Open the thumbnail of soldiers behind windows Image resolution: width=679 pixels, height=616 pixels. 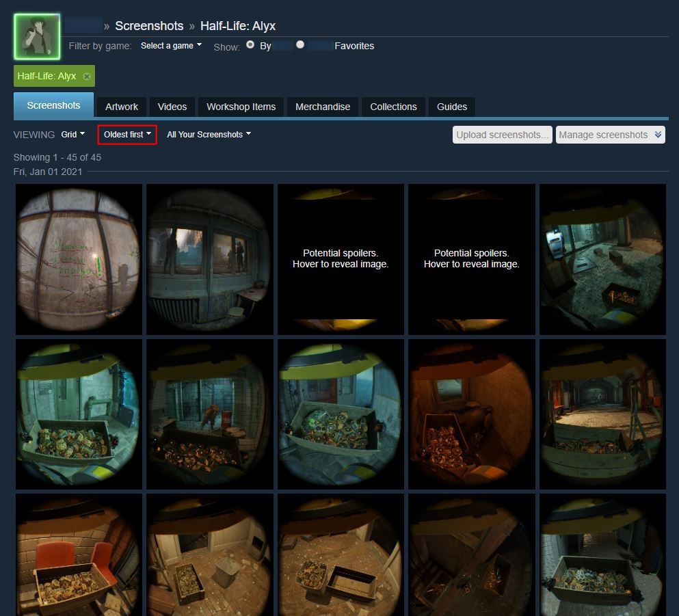pyautogui.click(x=210, y=259)
